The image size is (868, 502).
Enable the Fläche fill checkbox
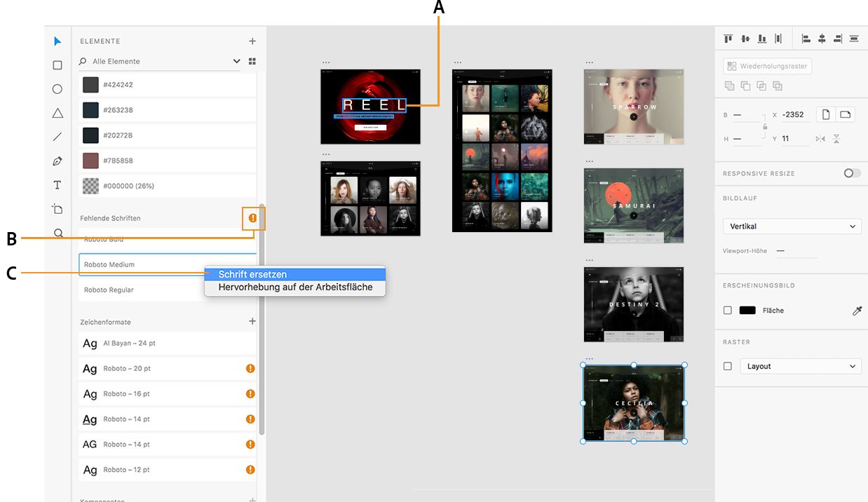point(728,310)
